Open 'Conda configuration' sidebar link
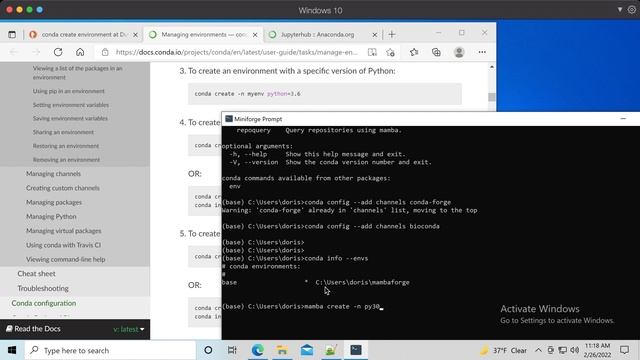The height and width of the screenshot is (360, 640). (x=44, y=303)
